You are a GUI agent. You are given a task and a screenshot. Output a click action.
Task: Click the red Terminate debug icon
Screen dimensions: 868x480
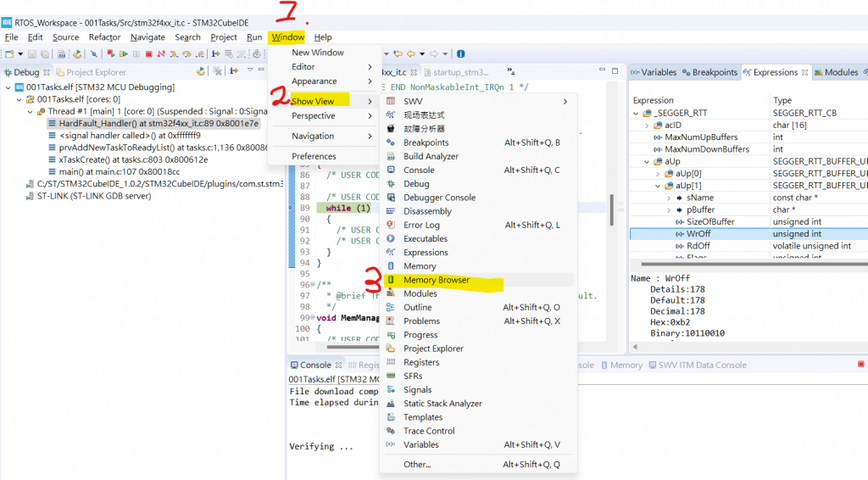pyautogui.click(x=149, y=54)
